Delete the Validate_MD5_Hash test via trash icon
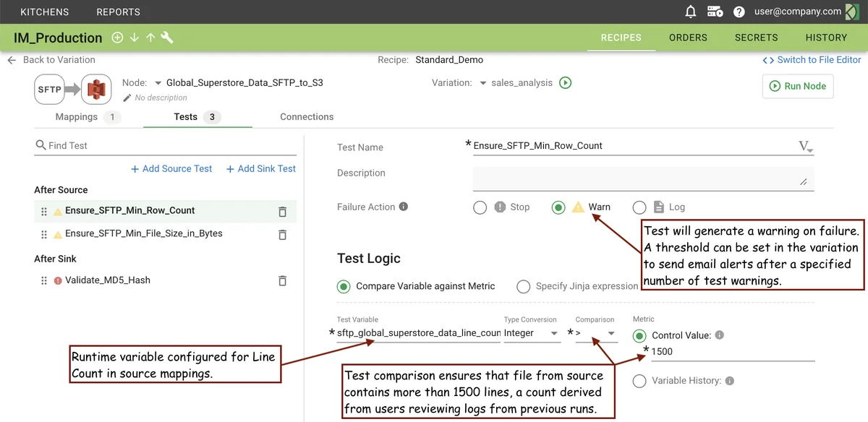Viewport: 868px width, 422px height. [x=282, y=280]
